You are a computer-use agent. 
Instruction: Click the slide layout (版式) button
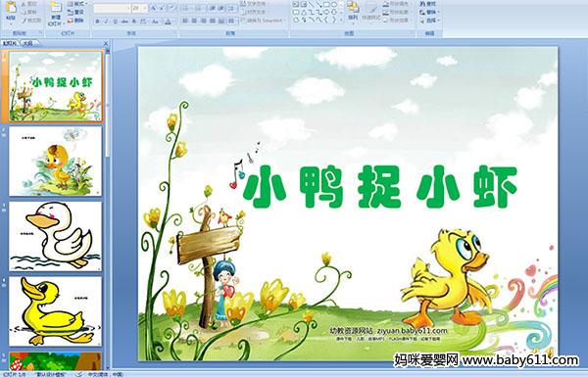pos(76,4)
